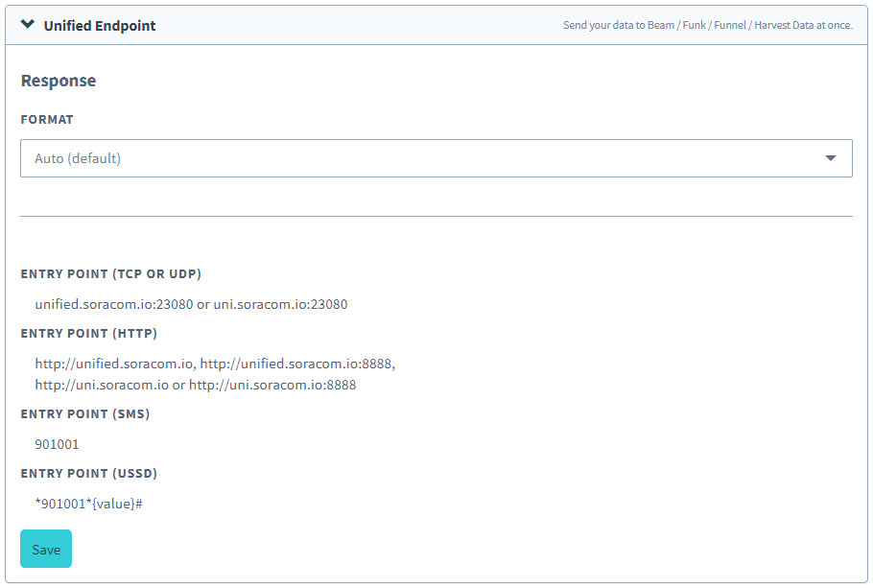
Task: Open the Format dropdown
Action: pos(436,157)
